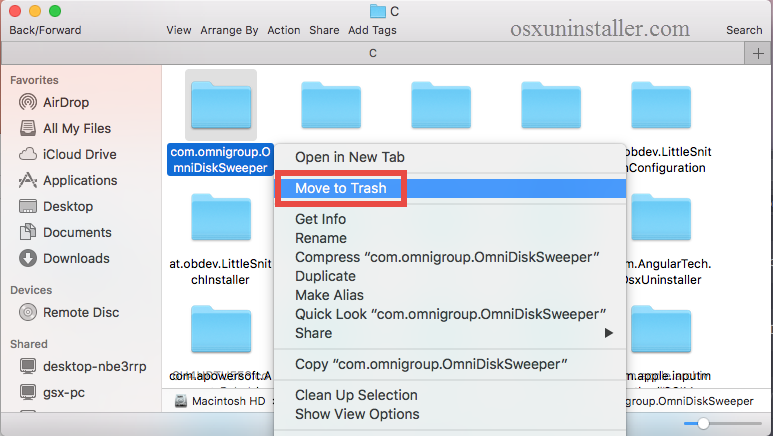Image resolution: width=773 pixels, height=436 pixels.
Task: Go to Applications in the sidebar
Action: pos(68,181)
